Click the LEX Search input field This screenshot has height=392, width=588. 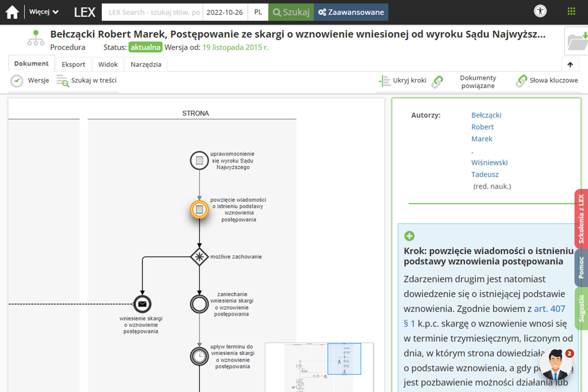click(x=152, y=12)
